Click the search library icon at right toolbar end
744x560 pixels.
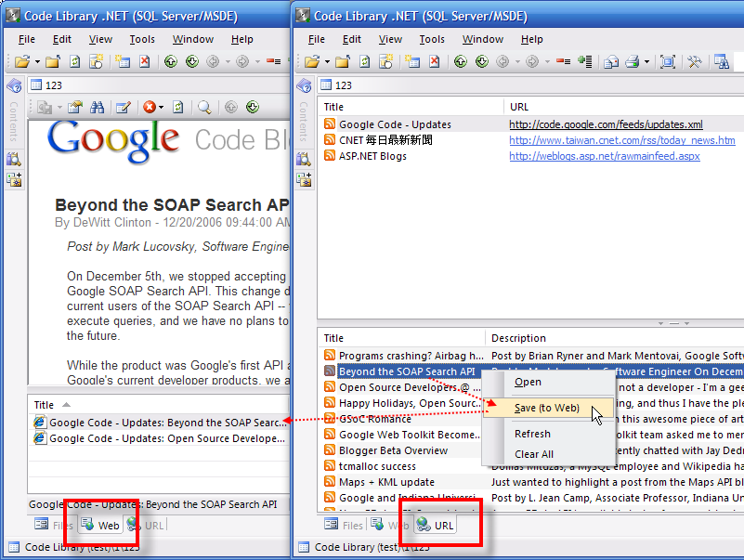(722, 61)
